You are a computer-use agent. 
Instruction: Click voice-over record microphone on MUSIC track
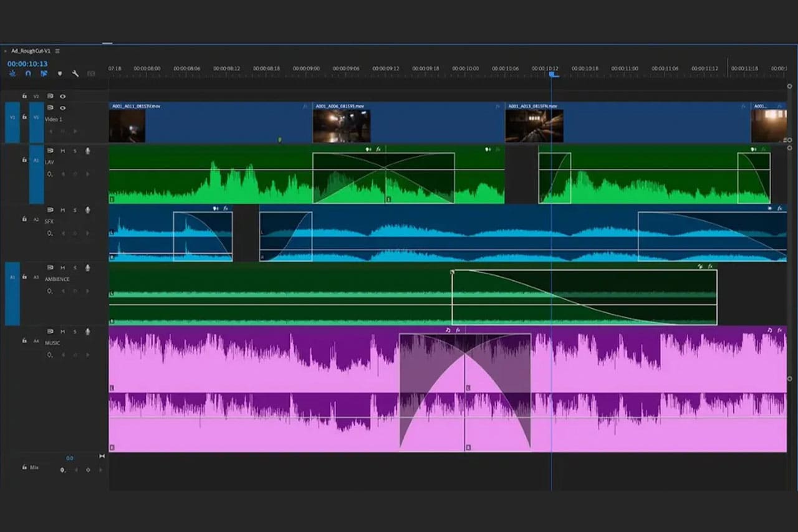pyautogui.click(x=87, y=331)
